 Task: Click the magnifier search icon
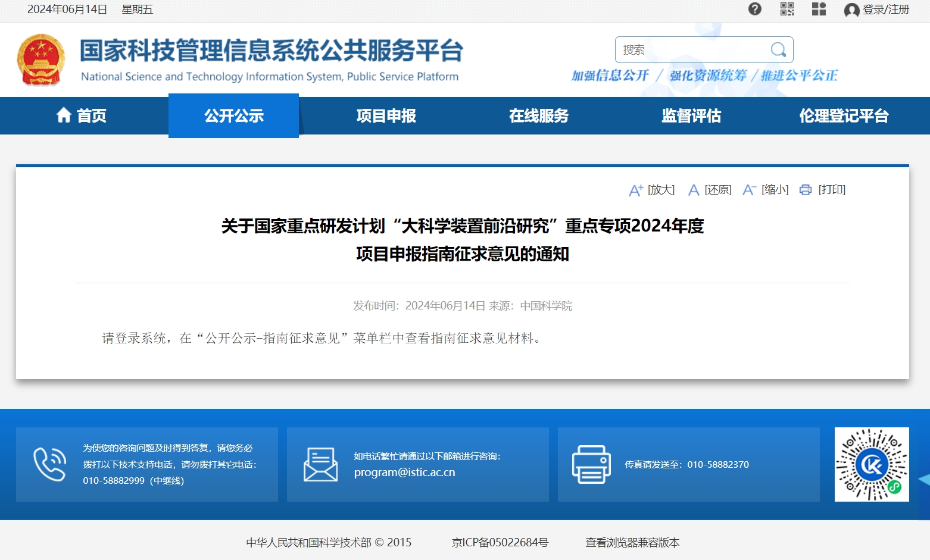pyautogui.click(x=778, y=49)
